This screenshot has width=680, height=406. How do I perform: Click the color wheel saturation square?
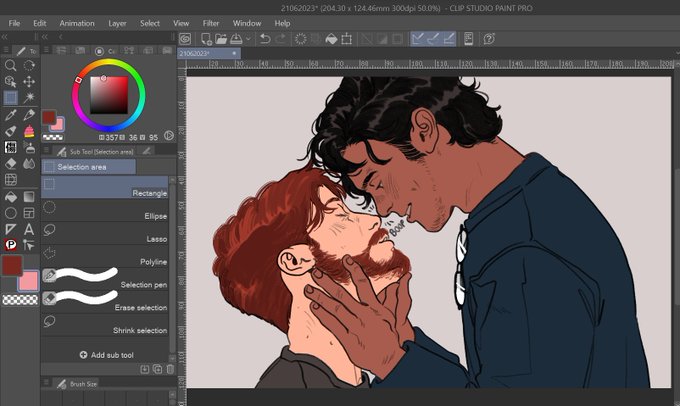point(109,95)
